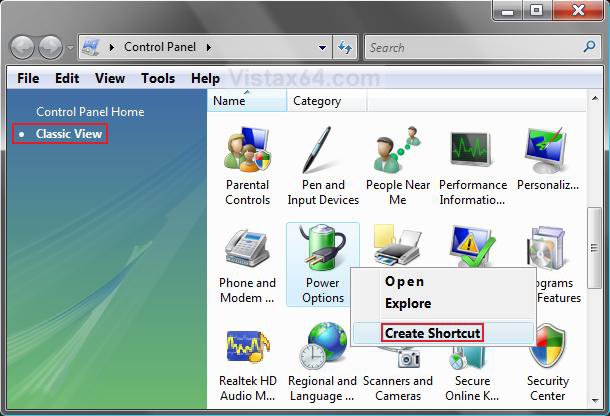
Task: Select the Power Options battery icon
Action: (323, 247)
